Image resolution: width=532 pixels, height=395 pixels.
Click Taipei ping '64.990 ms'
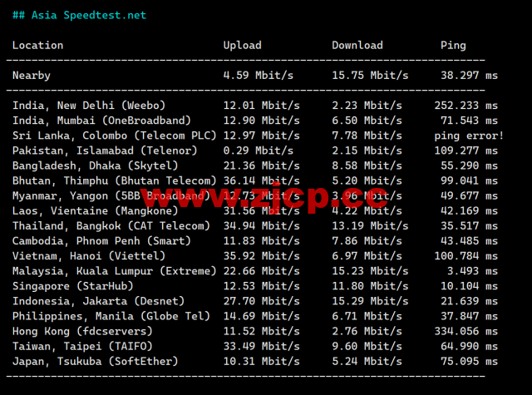point(469,347)
